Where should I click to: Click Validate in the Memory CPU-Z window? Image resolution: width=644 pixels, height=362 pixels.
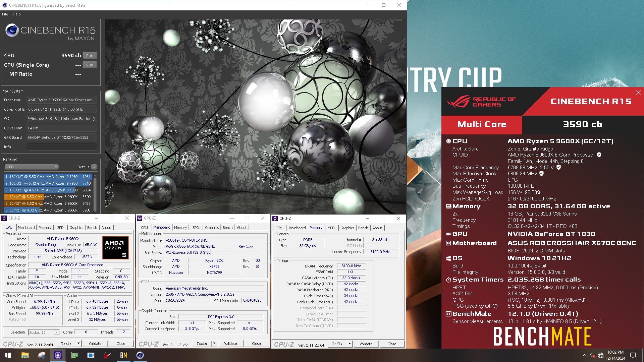tap(366, 344)
